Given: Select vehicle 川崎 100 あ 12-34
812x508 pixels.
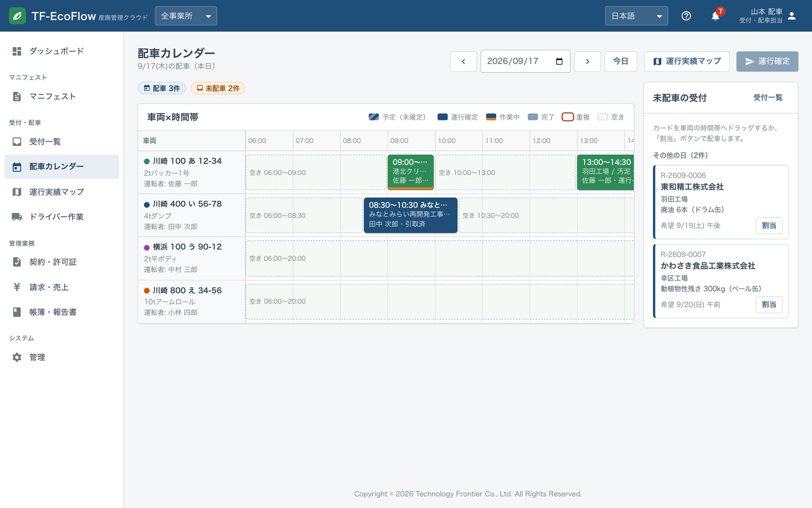Looking at the screenshot, I should 191,172.
